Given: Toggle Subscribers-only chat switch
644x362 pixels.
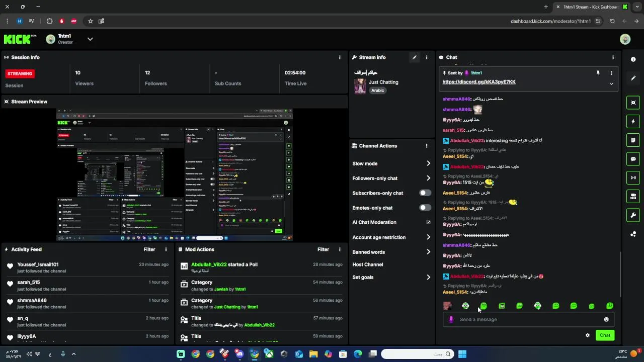Looking at the screenshot, I should pos(425,193).
